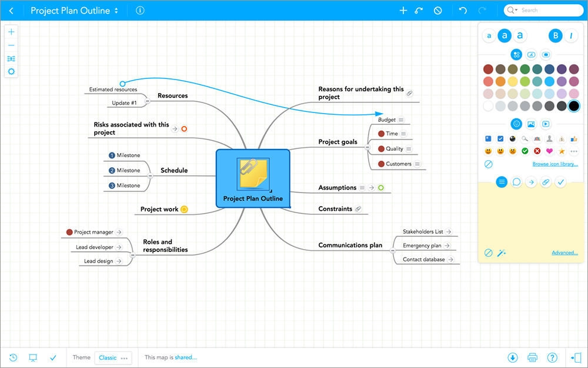Open the Browse icon library link
Screen dimensions: 588x368
(555, 164)
